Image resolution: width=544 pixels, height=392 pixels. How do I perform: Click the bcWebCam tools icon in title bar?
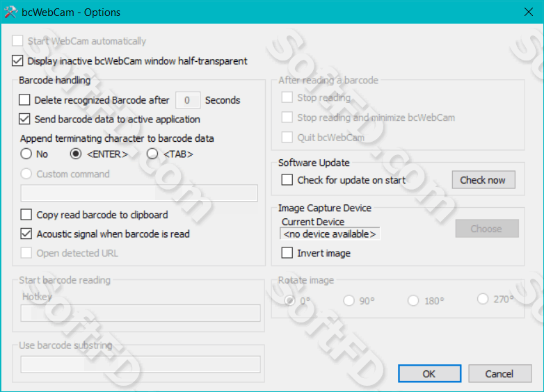(10, 13)
